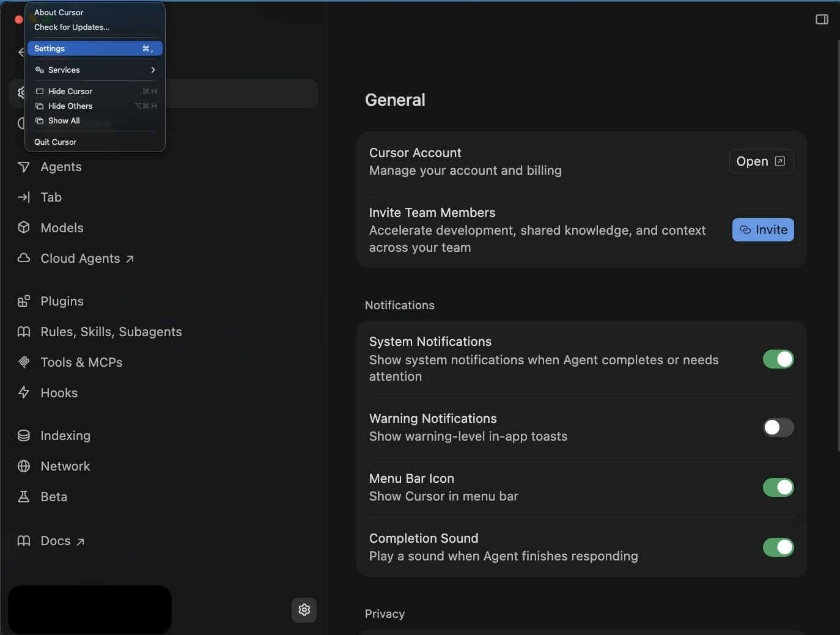Viewport: 840px width, 635px height.
Task: Open the Models settings section
Action: pyautogui.click(x=163, y=228)
